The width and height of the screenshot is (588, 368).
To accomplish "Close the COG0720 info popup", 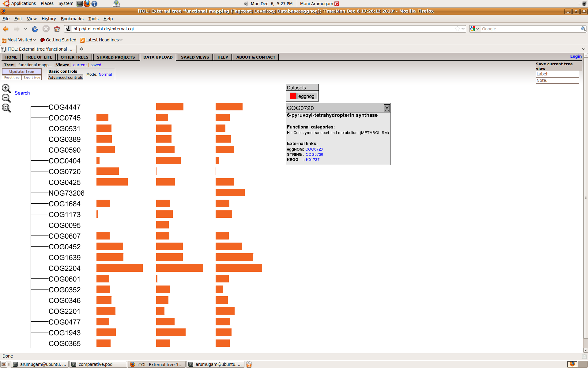I will (x=387, y=108).
